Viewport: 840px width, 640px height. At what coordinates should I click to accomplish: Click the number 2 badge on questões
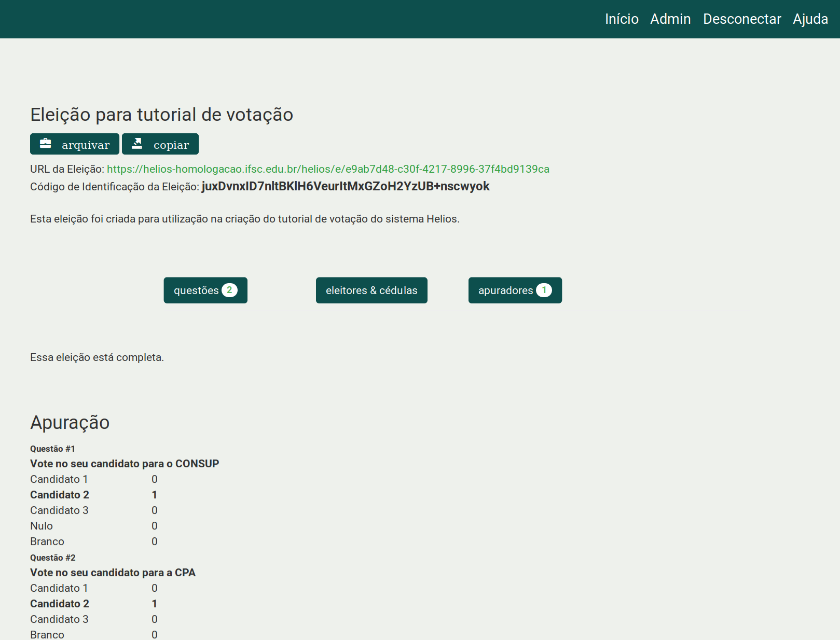tap(229, 290)
